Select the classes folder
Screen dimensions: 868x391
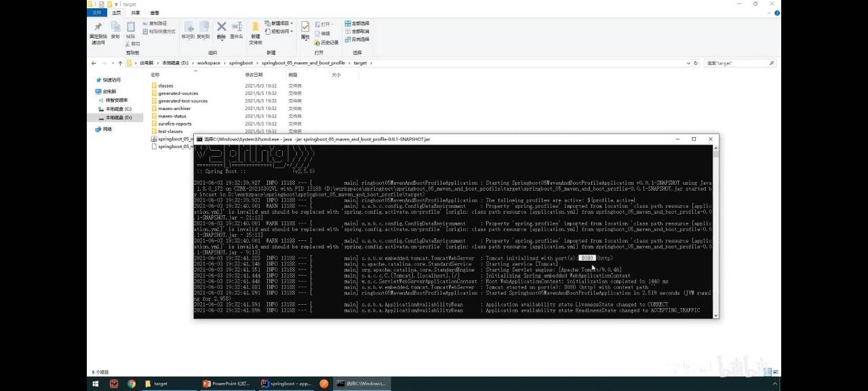coord(162,86)
